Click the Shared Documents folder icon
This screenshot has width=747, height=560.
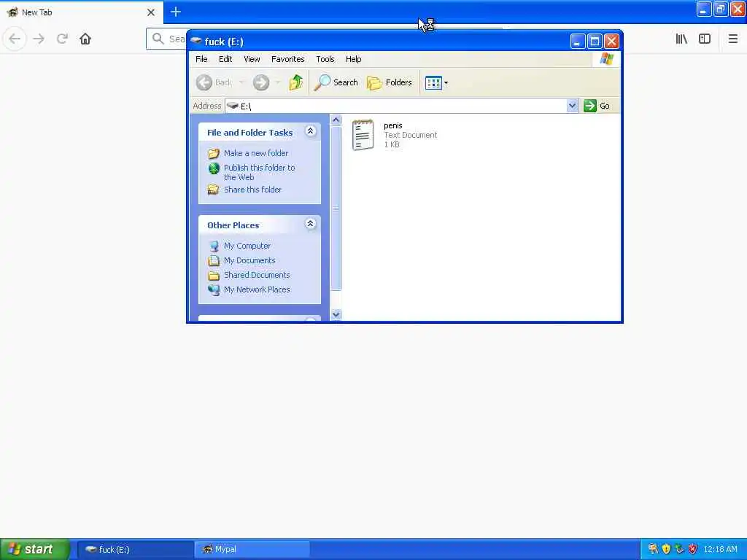point(214,275)
